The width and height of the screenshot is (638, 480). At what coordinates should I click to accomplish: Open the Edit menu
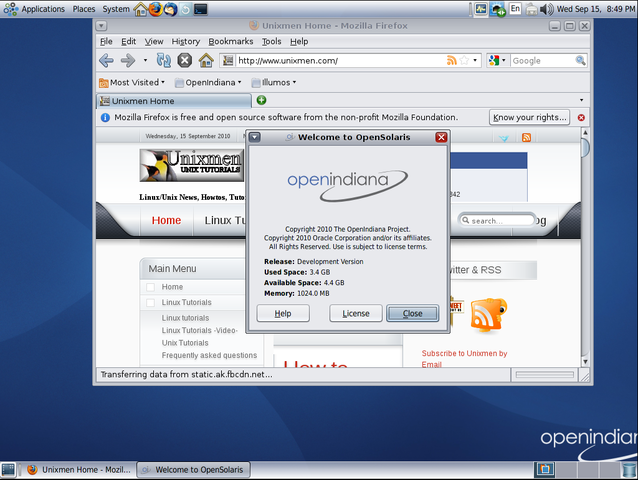129,41
